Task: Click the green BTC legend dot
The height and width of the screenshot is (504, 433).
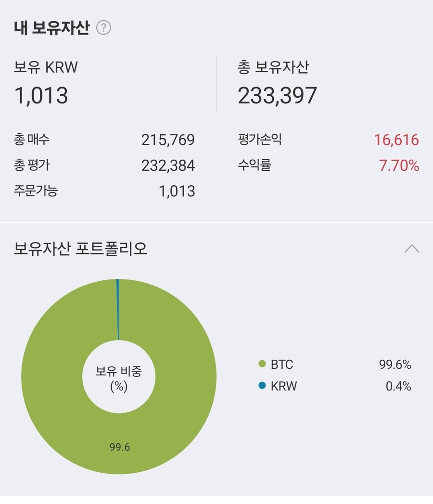Action: [x=262, y=365]
